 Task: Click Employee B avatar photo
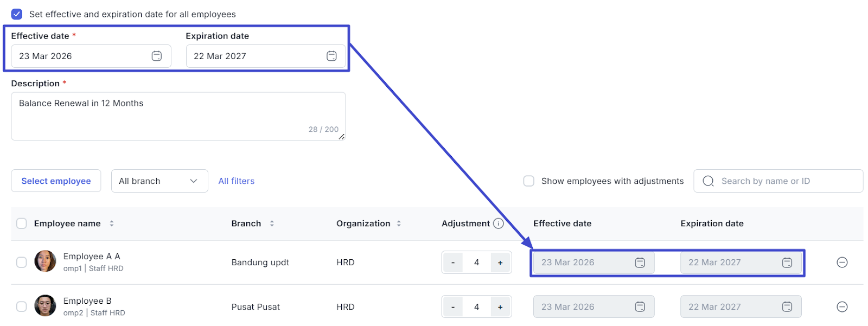pyautogui.click(x=45, y=306)
